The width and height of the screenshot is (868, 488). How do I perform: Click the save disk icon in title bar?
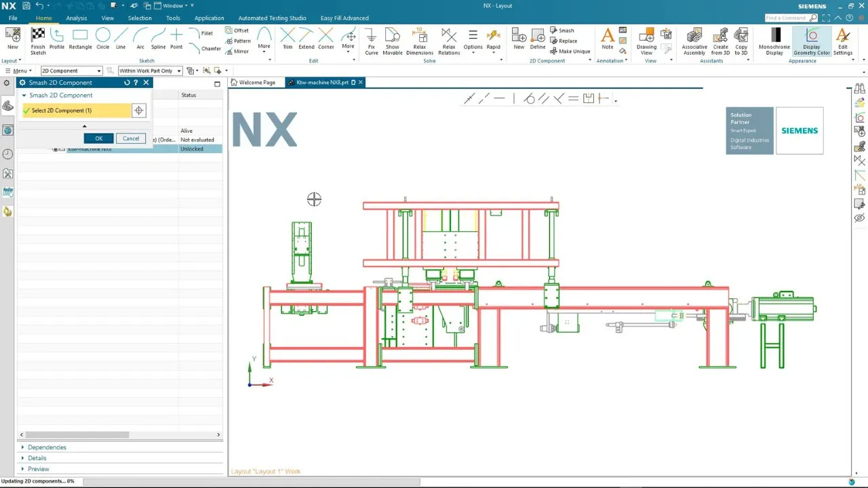click(26, 5)
